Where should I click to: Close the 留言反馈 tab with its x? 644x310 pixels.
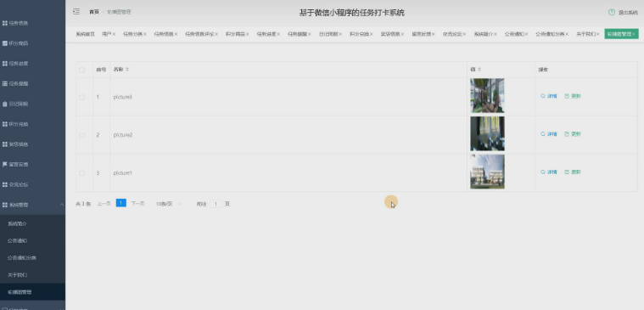click(434, 34)
